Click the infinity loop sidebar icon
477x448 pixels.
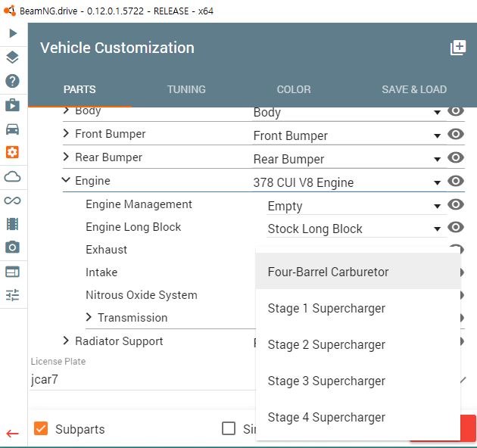point(12,201)
